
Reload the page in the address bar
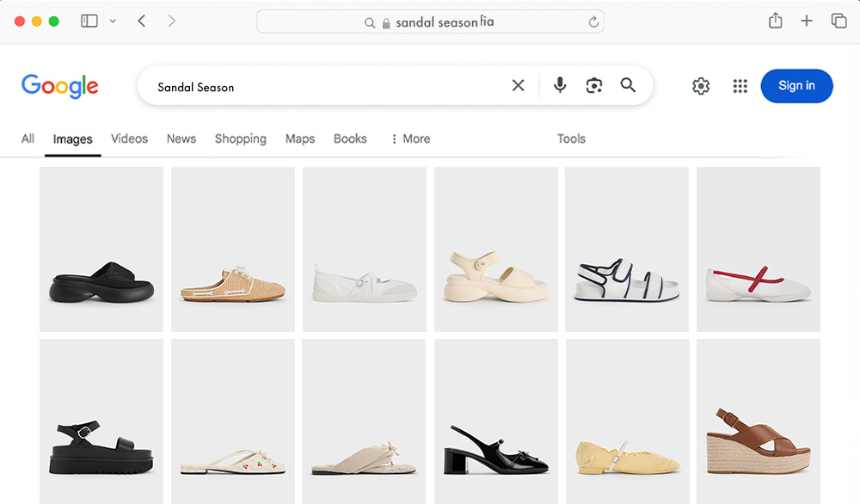[593, 22]
